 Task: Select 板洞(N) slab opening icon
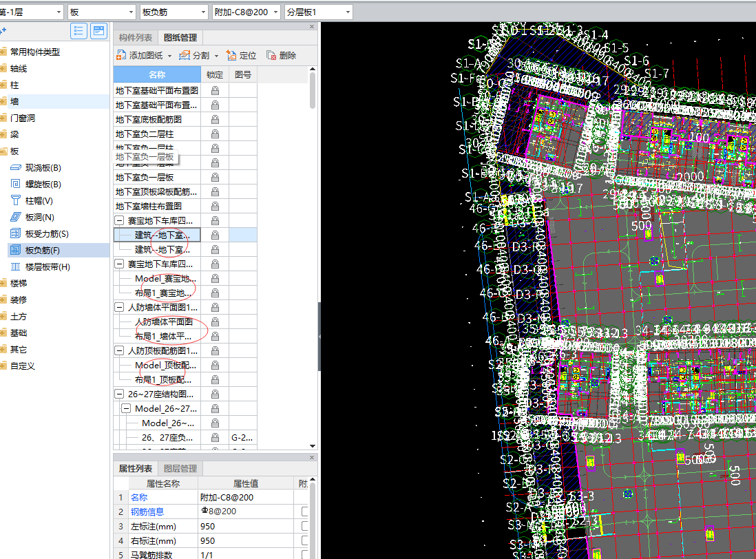[15, 217]
